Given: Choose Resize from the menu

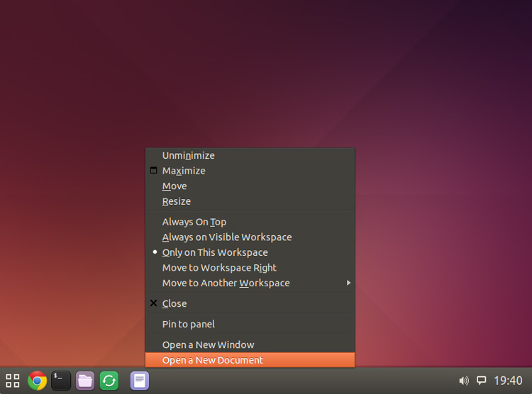Looking at the screenshot, I should click(177, 201).
